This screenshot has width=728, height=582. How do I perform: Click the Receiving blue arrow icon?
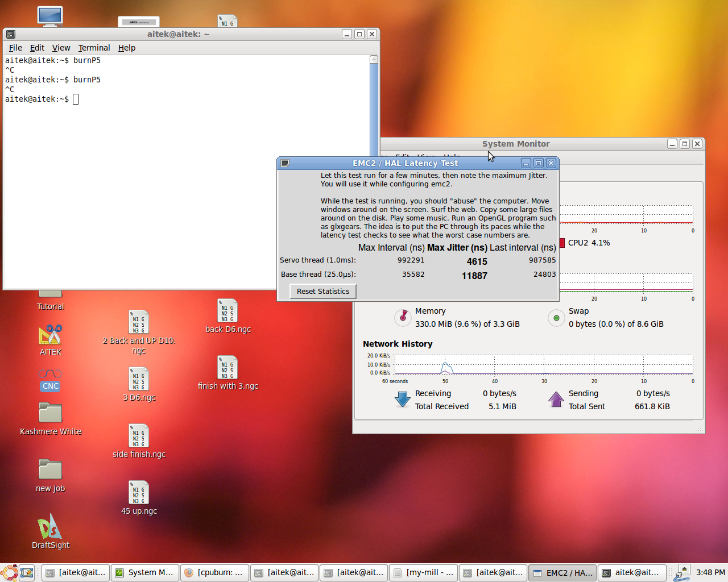[403, 400]
